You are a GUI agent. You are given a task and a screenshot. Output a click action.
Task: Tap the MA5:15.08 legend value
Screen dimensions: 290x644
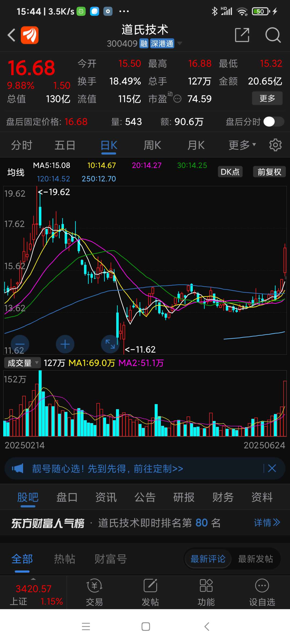point(52,165)
